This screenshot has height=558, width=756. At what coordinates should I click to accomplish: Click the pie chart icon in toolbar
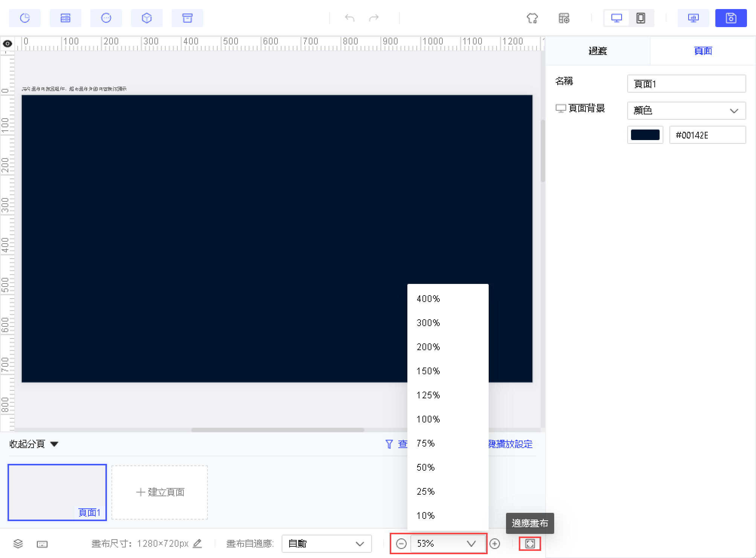click(x=25, y=18)
